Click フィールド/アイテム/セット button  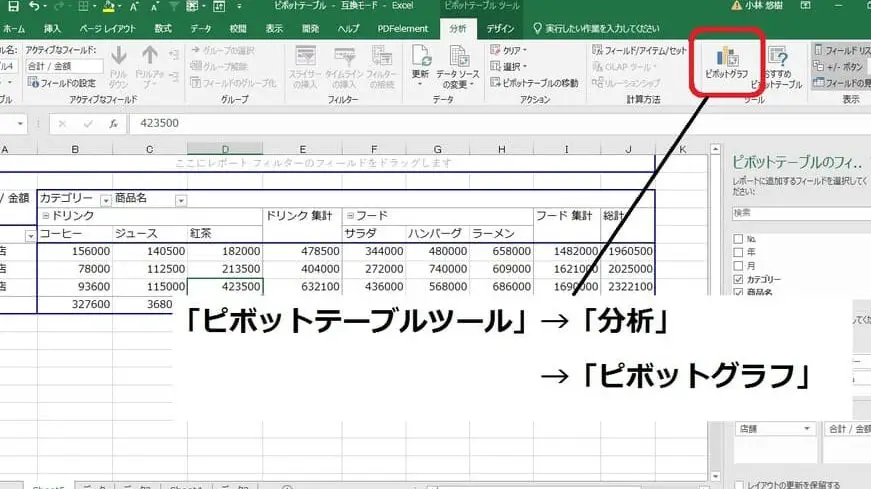640,49
